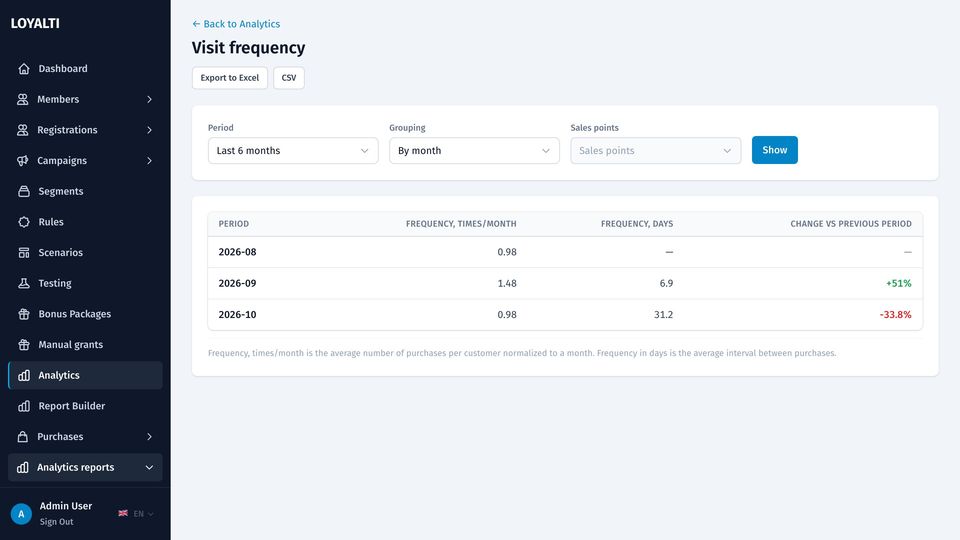Follow the Back to Analytics link
Viewport: 960px width, 540px height.
click(236, 24)
